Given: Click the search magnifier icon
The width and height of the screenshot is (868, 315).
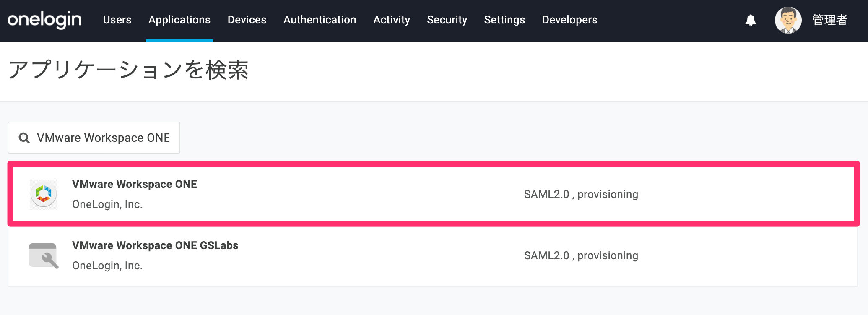Looking at the screenshot, I should (x=24, y=138).
